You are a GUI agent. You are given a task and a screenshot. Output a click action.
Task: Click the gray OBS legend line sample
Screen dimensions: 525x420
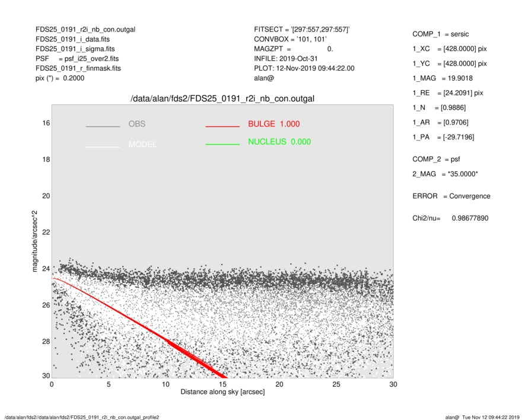point(103,126)
